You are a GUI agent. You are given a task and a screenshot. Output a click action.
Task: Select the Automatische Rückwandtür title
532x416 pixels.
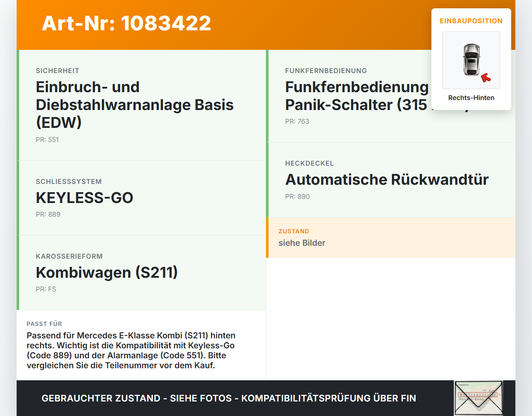click(x=387, y=180)
